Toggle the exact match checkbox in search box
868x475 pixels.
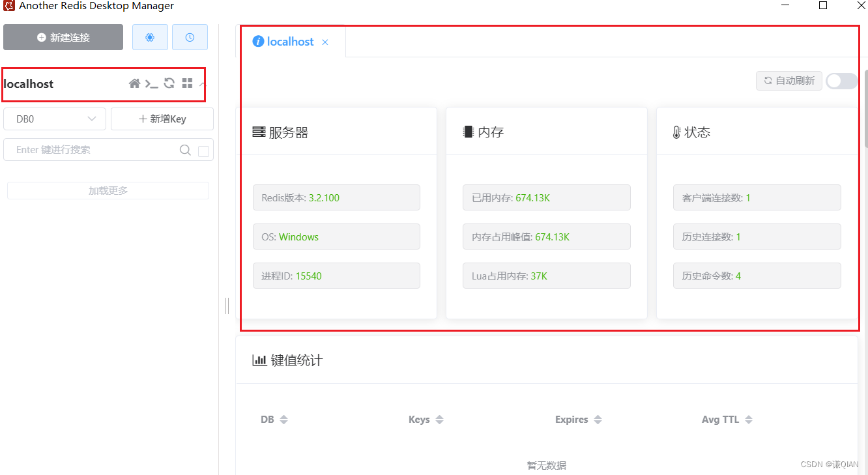(x=203, y=151)
